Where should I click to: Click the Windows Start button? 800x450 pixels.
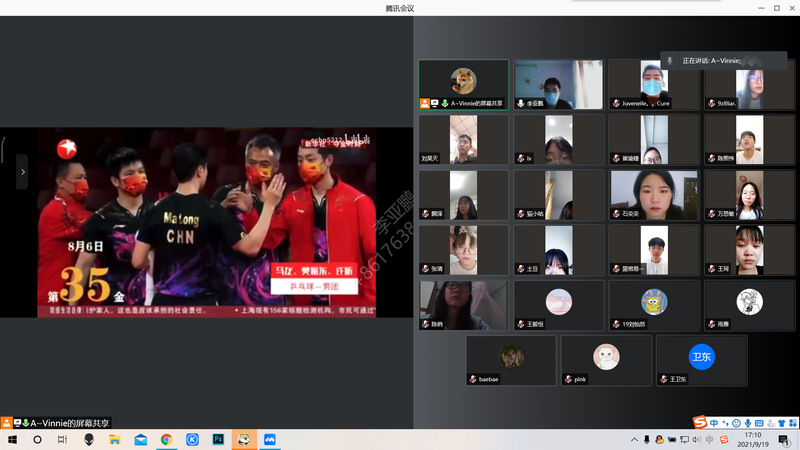tap(12, 439)
